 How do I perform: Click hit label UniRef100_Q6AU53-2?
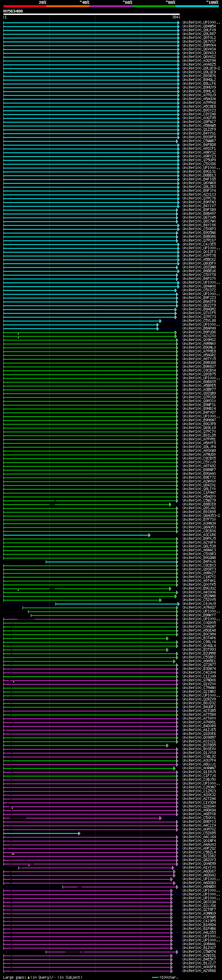click(202, 516)
